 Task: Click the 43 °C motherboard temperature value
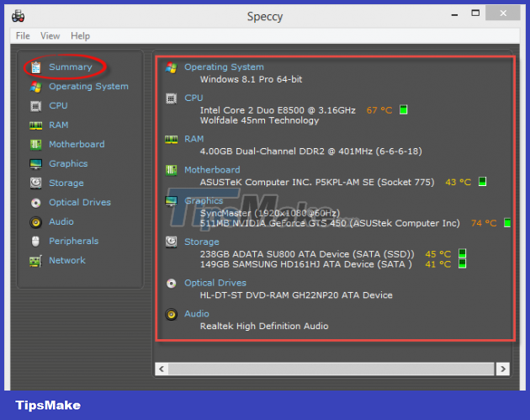(x=458, y=183)
